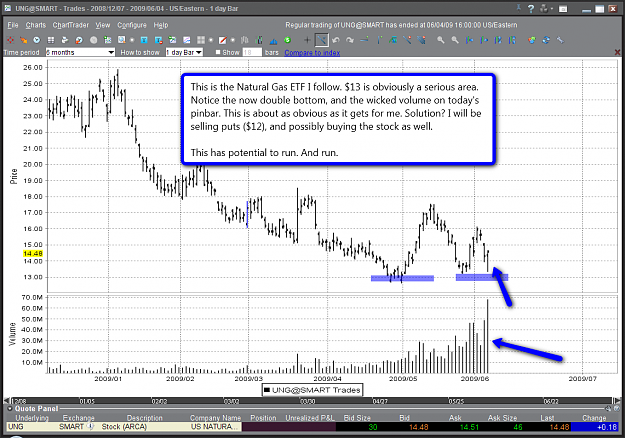This screenshot has width=625, height=438.
Task: Click the horizontal line tool icon
Action: (364, 39)
